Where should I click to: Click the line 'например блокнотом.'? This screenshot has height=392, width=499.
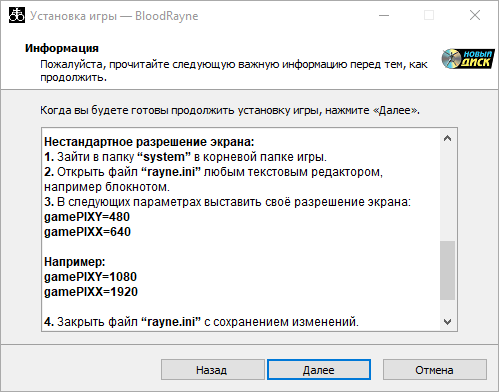click(107, 187)
